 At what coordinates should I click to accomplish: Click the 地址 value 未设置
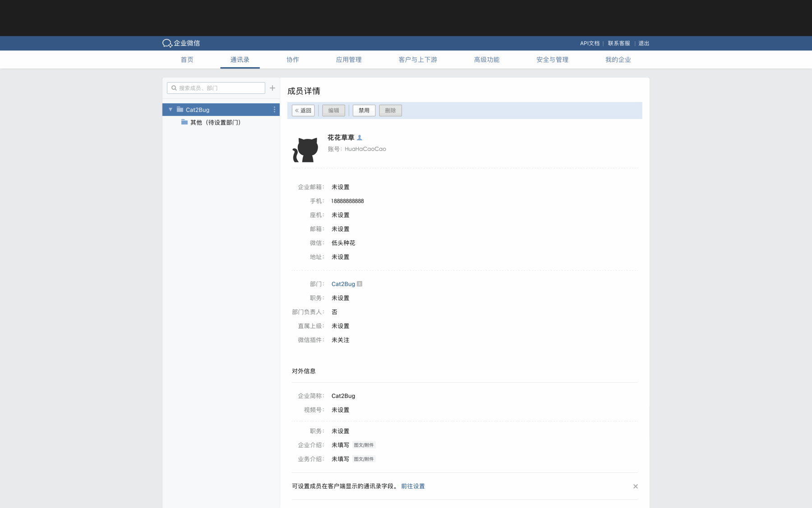click(x=341, y=257)
